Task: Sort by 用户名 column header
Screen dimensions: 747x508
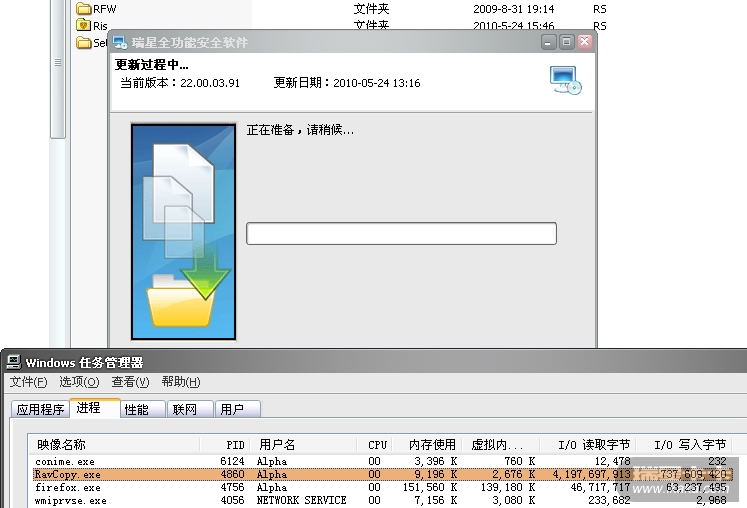Action: 303,445
